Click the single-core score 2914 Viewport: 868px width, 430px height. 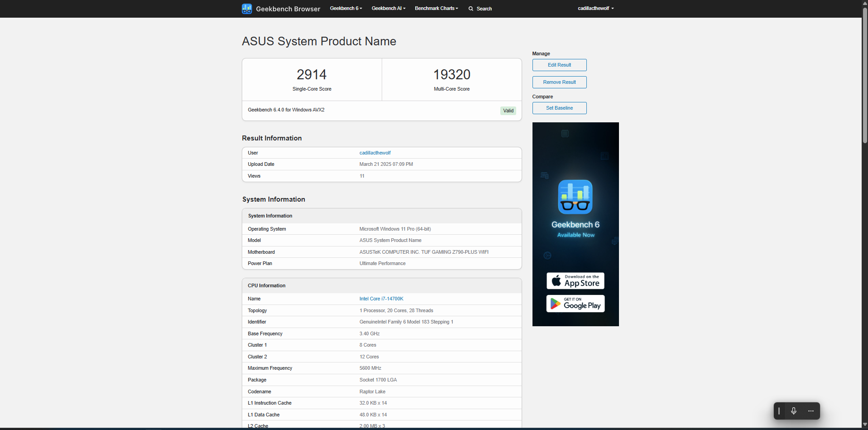(x=312, y=74)
